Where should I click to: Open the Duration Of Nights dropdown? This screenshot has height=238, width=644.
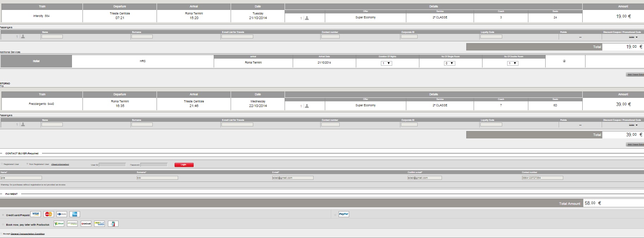click(387, 63)
